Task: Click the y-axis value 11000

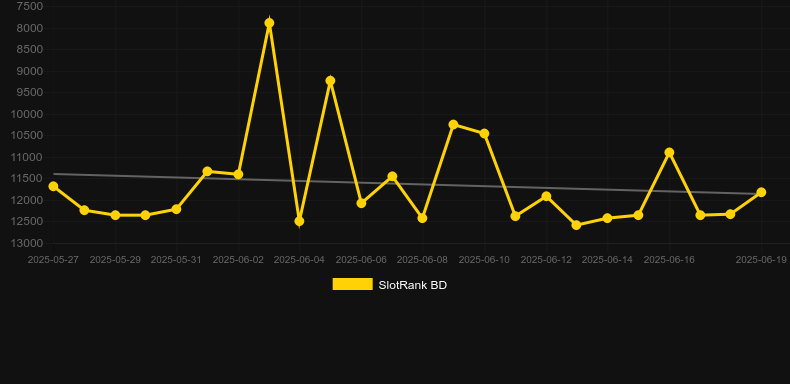Action: (27, 157)
